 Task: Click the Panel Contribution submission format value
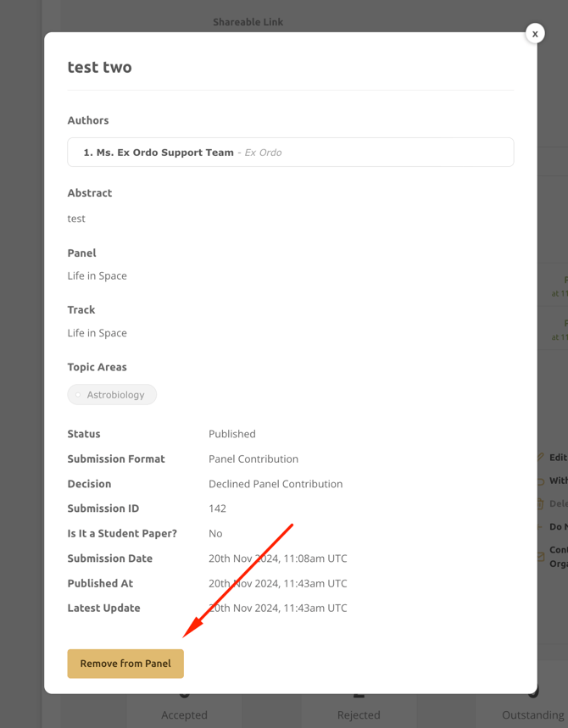(253, 459)
